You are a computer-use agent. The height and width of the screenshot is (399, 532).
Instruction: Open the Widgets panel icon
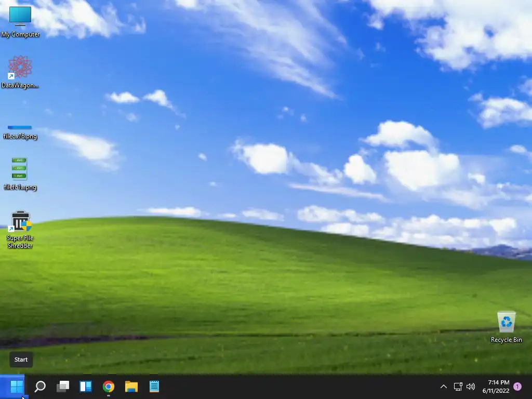[86, 387]
